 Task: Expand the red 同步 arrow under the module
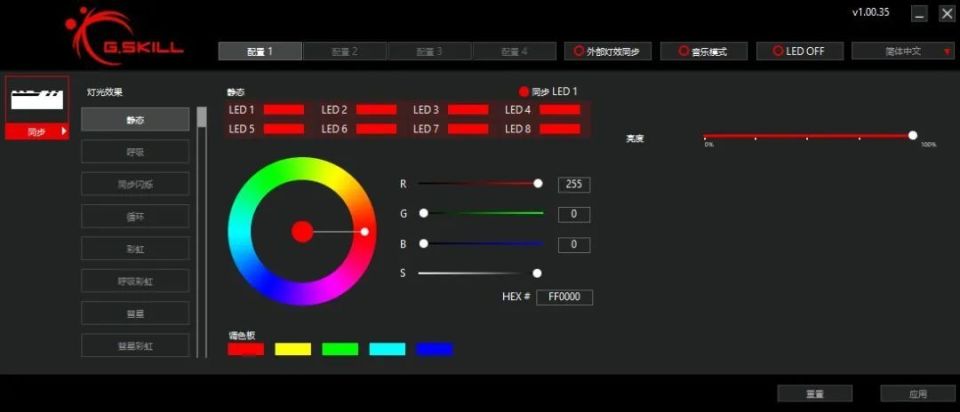click(x=64, y=132)
